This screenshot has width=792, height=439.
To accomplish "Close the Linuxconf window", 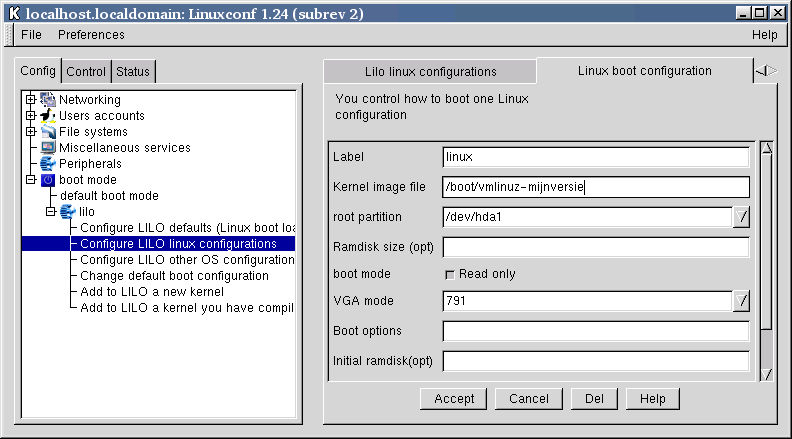I will click(778, 13).
